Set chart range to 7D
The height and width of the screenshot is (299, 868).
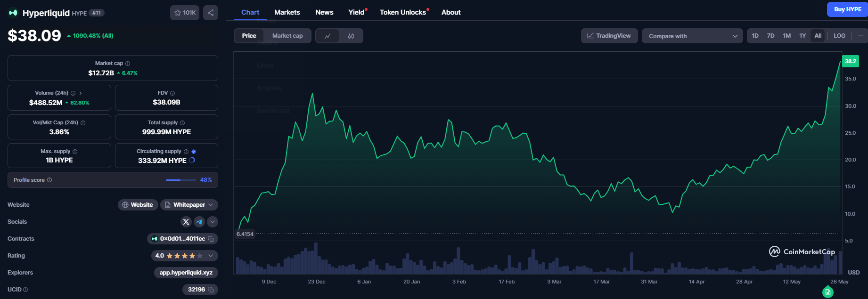point(770,36)
